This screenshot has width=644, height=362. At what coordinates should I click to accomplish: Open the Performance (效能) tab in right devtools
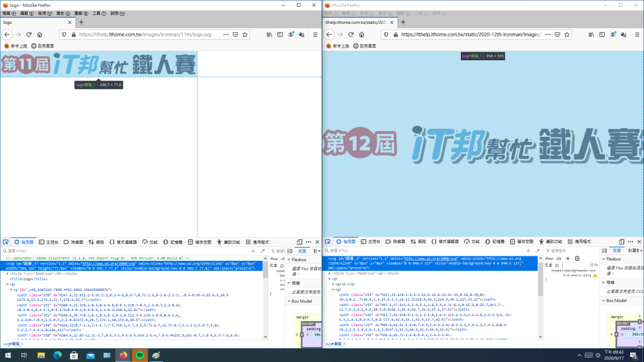[472, 242]
